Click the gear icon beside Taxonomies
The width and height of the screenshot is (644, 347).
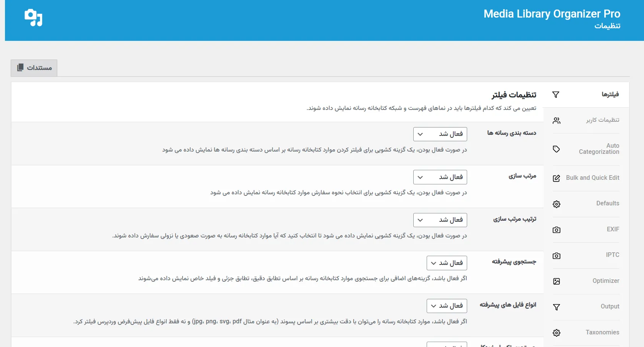click(557, 333)
